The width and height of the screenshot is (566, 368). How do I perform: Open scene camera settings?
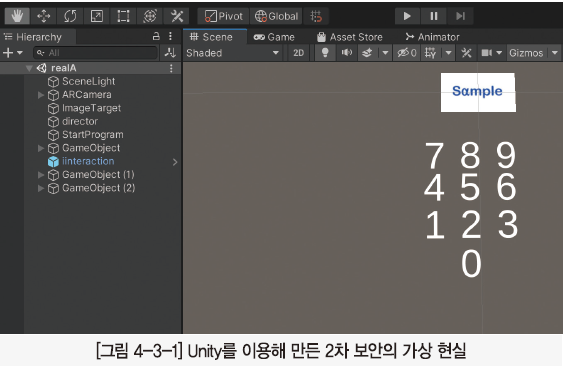coord(486,53)
